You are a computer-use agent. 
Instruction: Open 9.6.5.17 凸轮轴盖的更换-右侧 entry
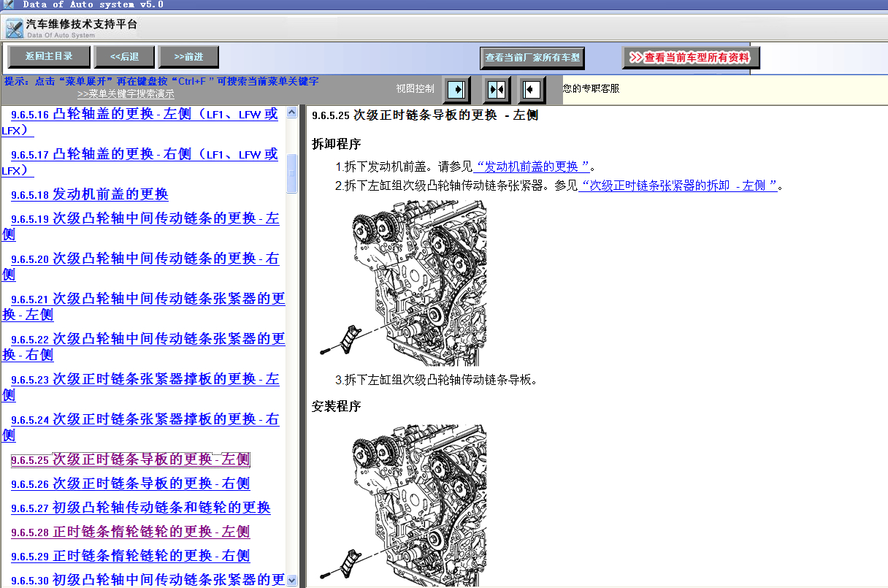click(x=140, y=162)
